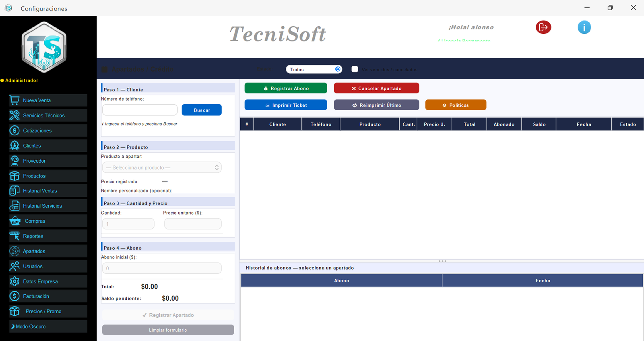Click the Cliente column header
The width and height of the screenshot is (644, 341).
pos(278,124)
